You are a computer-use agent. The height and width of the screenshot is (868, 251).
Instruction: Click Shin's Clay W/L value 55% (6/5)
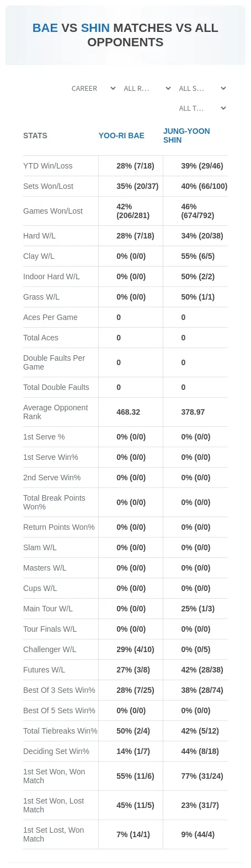(197, 256)
